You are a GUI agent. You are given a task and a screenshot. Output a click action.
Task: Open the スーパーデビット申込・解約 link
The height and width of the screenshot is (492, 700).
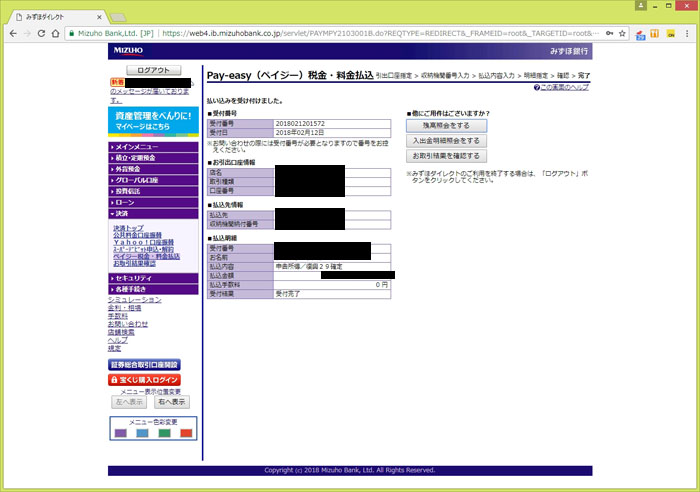143,249
